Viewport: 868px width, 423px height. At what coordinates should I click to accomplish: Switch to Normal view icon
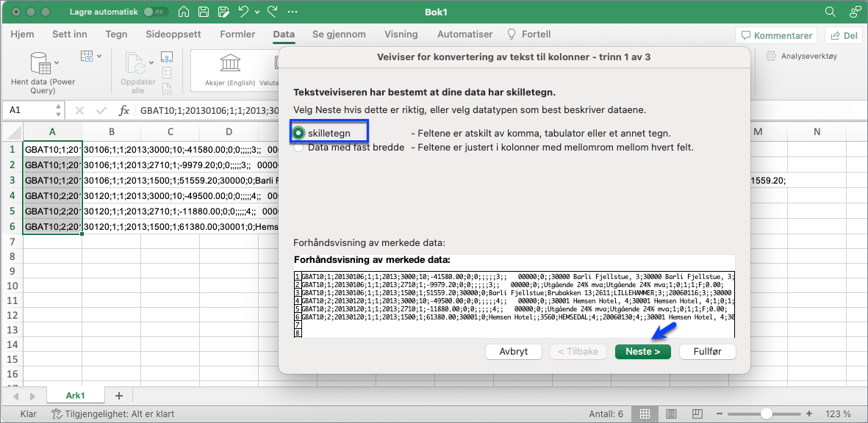pos(645,413)
